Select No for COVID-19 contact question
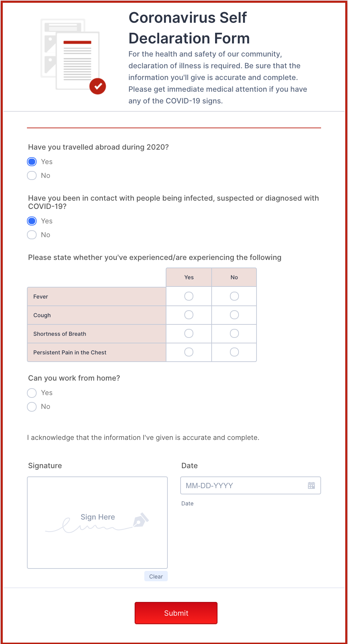Viewport: 348px width, 644px height. pos(32,235)
